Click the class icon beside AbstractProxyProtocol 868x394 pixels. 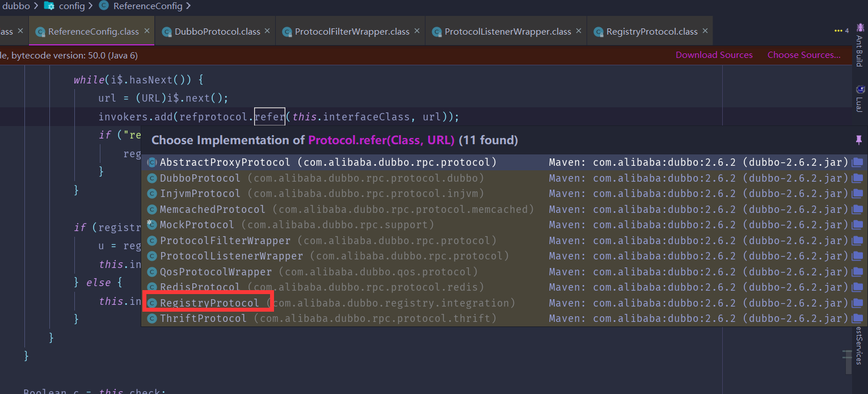point(152,162)
